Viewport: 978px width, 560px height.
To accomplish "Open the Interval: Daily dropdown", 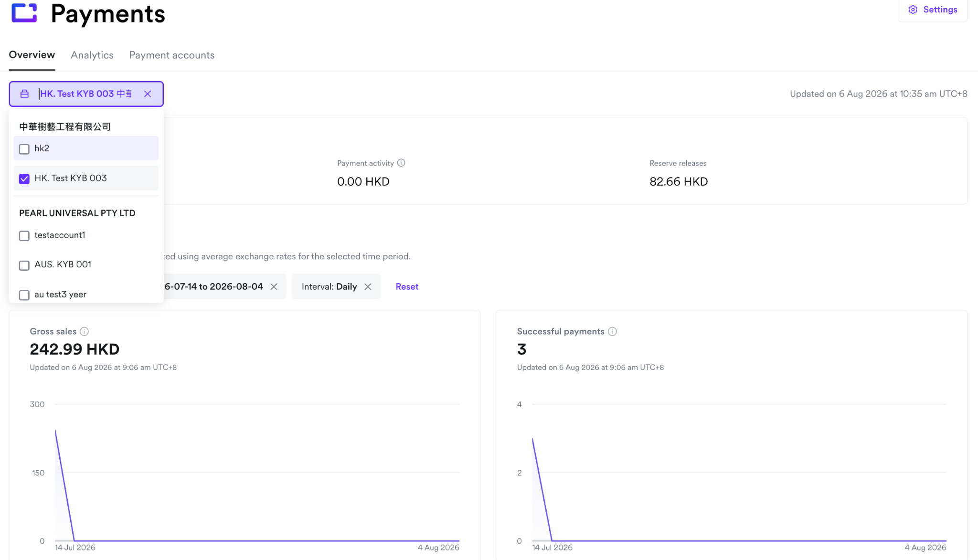I will 329,286.
